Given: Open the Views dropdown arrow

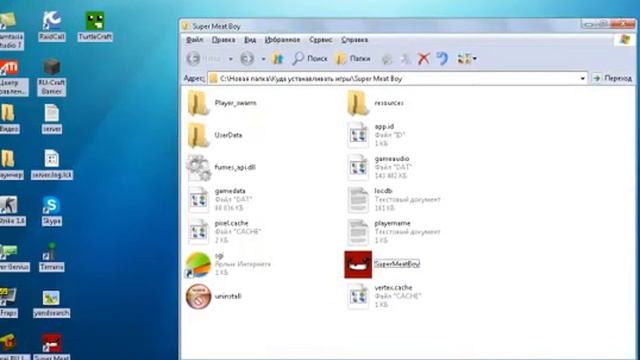Looking at the screenshot, I should (475, 59).
